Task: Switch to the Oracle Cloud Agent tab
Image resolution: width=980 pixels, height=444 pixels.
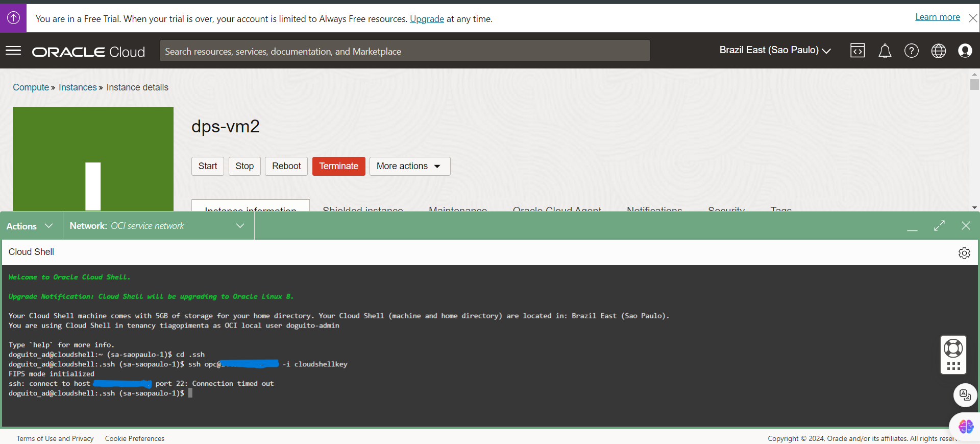Action: tap(557, 208)
